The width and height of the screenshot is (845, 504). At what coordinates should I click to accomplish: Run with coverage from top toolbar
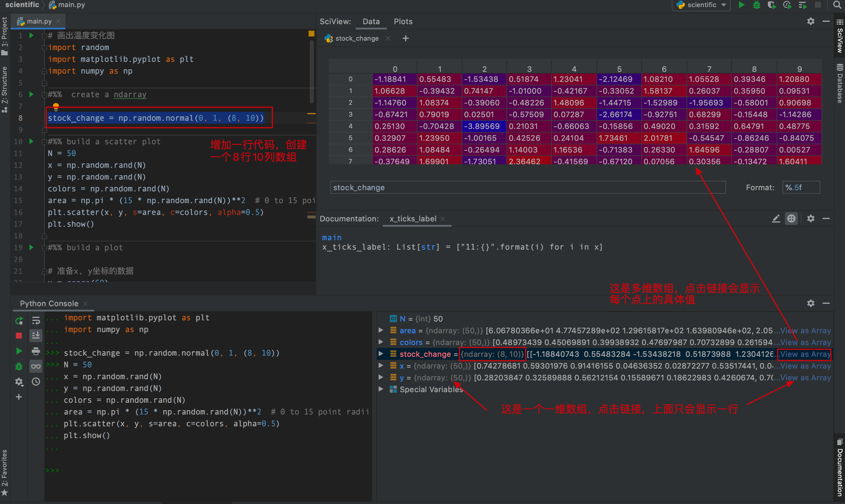[772, 5]
